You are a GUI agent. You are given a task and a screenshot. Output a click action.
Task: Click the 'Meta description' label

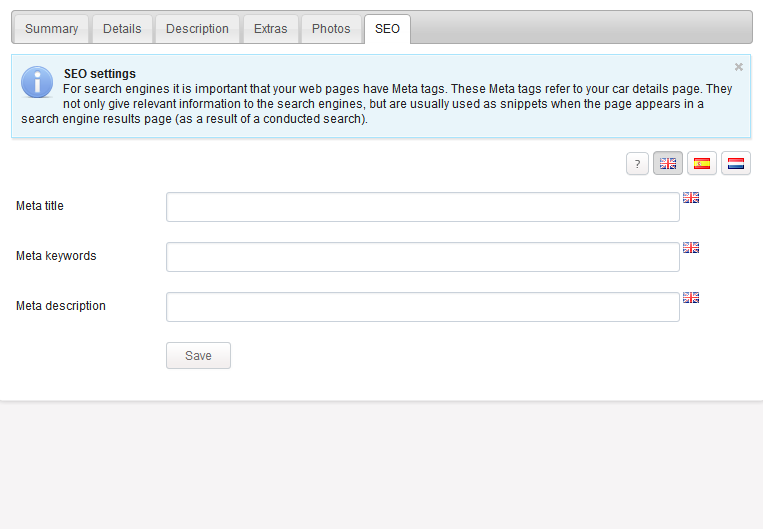click(61, 306)
